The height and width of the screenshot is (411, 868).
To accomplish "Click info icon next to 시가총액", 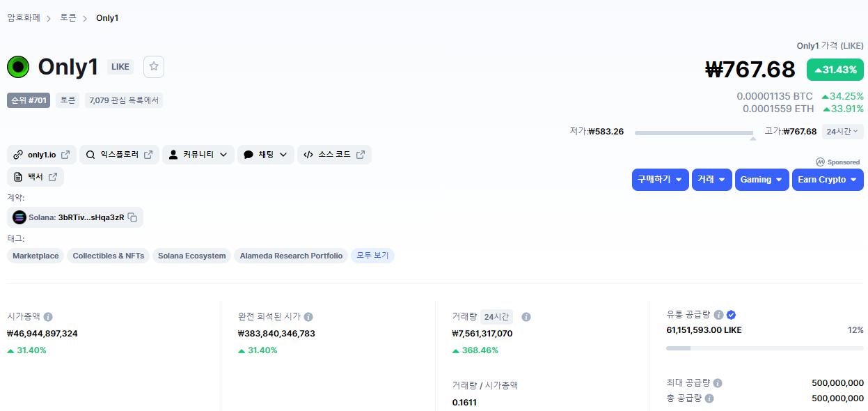I will coord(48,317).
